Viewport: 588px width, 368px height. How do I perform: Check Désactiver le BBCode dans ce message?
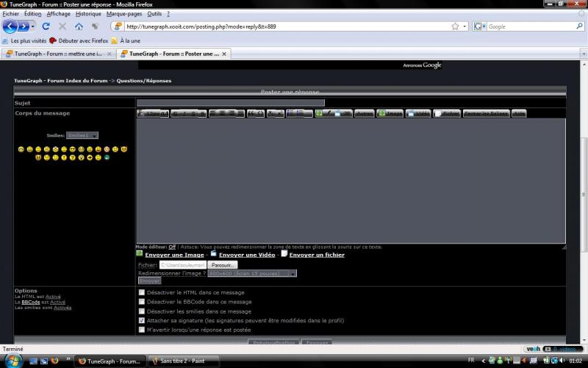[x=141, y=302]
